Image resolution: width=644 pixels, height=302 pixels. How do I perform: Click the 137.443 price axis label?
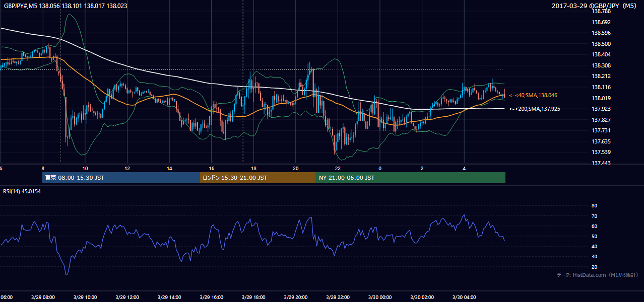601,163
